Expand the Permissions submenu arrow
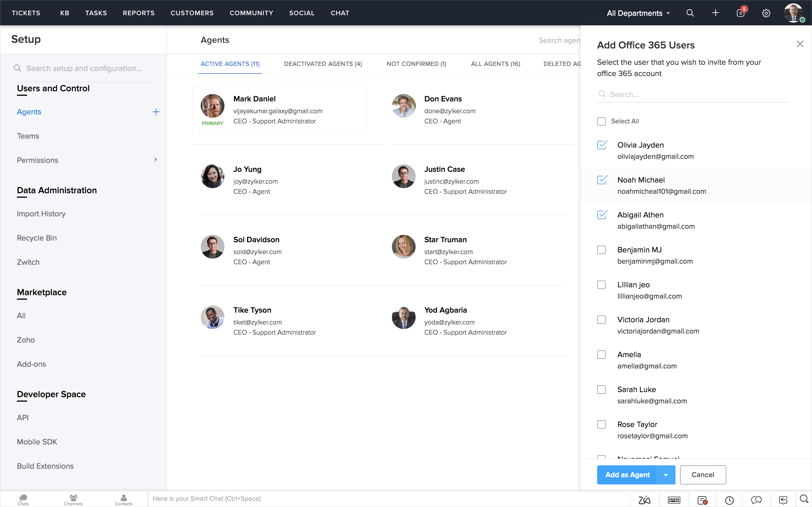The image size is (812, 507). (156, 160)
